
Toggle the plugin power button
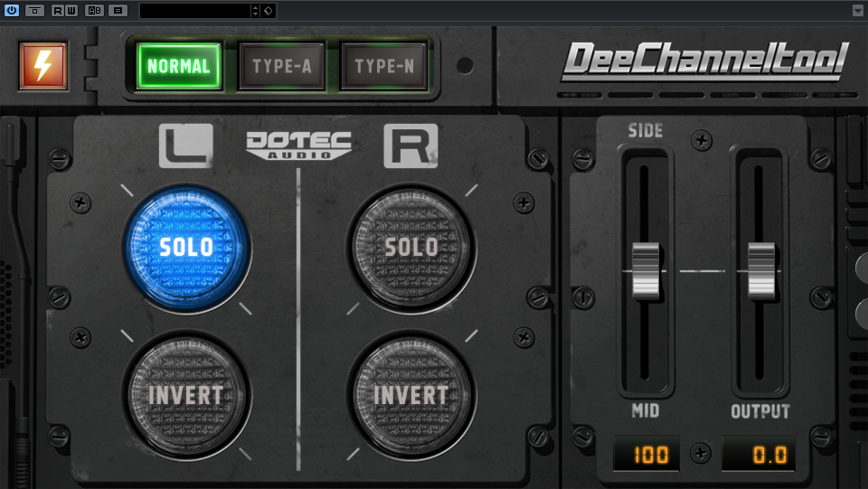coord(11,10)
